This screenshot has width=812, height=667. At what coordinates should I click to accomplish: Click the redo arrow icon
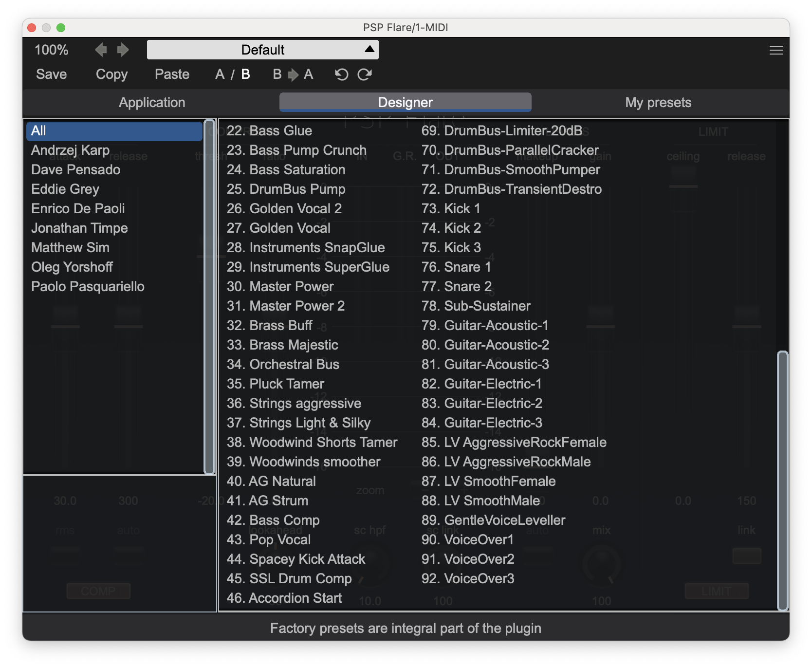[x=365, y=74]
